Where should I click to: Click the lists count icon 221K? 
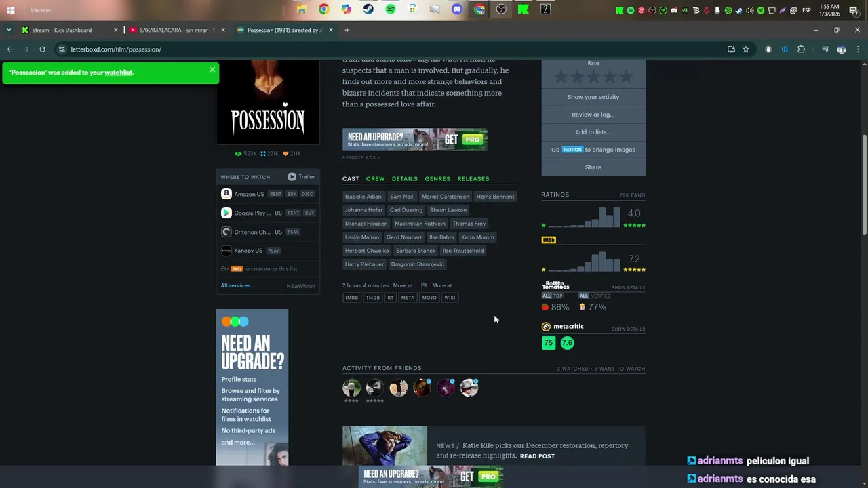point(269,154)
